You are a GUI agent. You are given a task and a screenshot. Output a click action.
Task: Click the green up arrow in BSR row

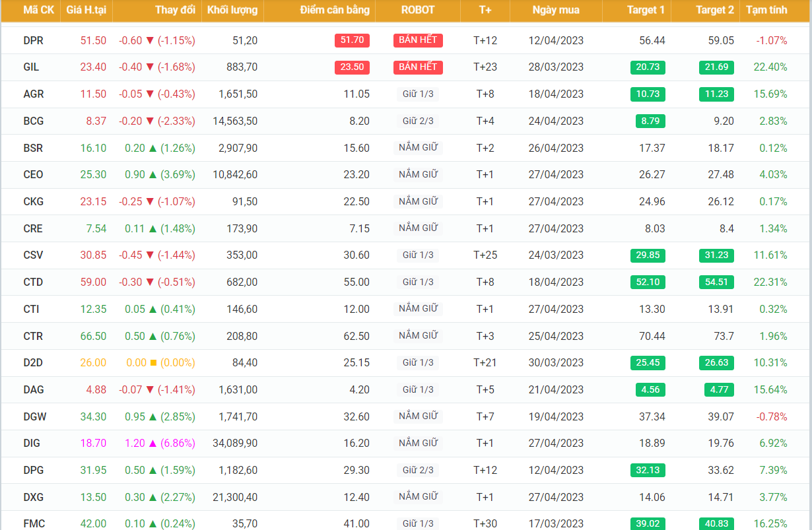click(152, 149)
